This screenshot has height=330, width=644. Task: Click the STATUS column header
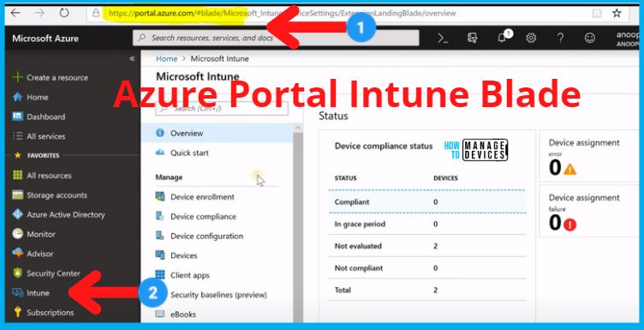pyautogui.click(x=345, y=178)
